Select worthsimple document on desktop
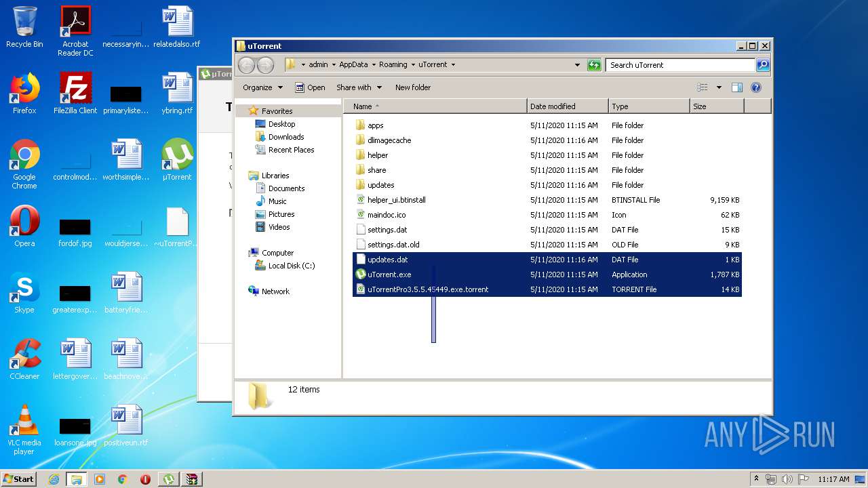Screen dimensions: 868x488 coord(126,160)
